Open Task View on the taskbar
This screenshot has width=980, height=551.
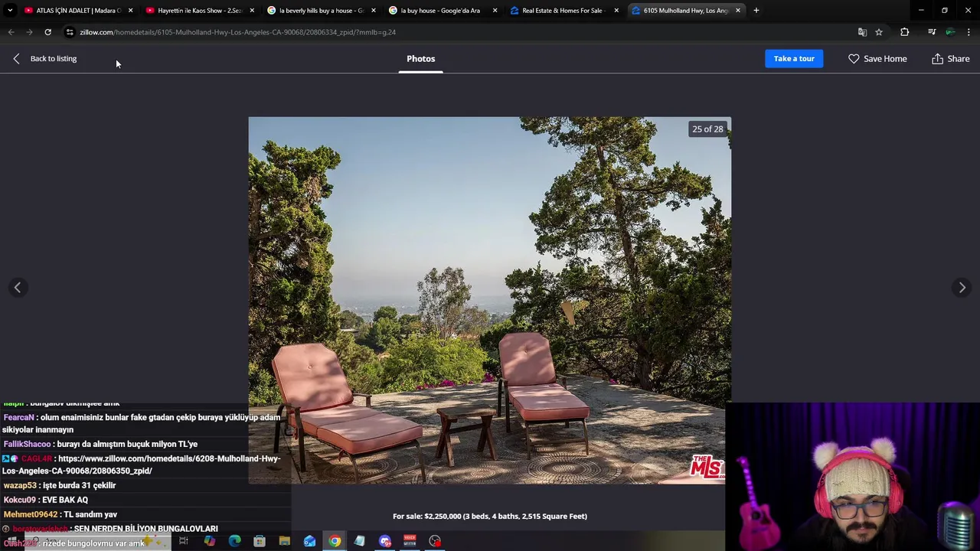[x=184, y=541]
